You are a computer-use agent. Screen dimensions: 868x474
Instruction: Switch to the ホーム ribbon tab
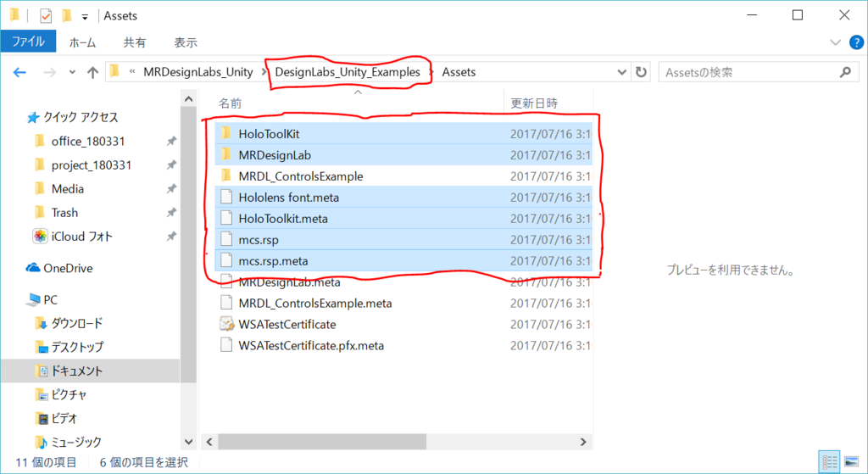pyautogui.click(x=82, y=42)
